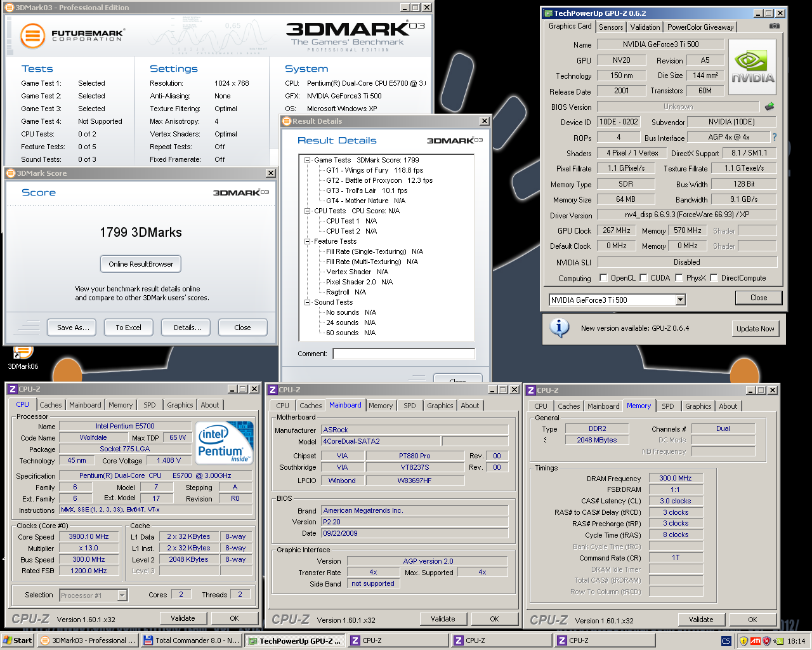Collapse the Game Tests tree node
The height and width of the screenshot is (650, 812).
(307, 160)
